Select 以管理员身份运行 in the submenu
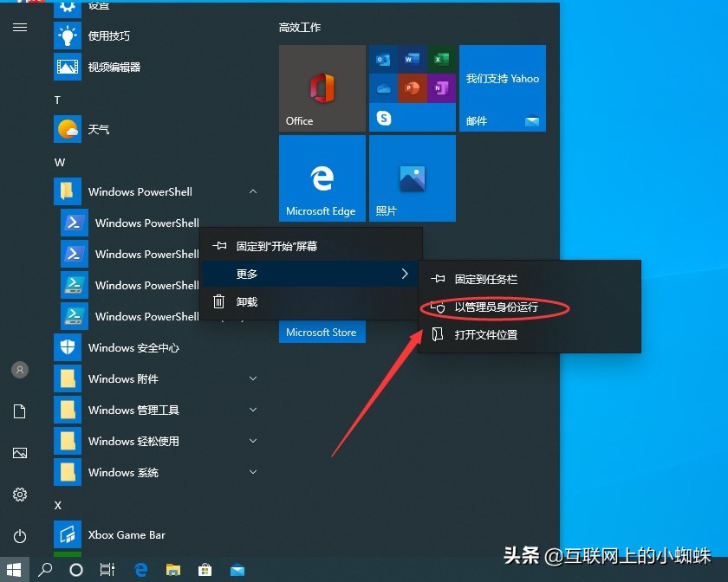The width and height of the screenshot is (728, 582). pos(497,308)
